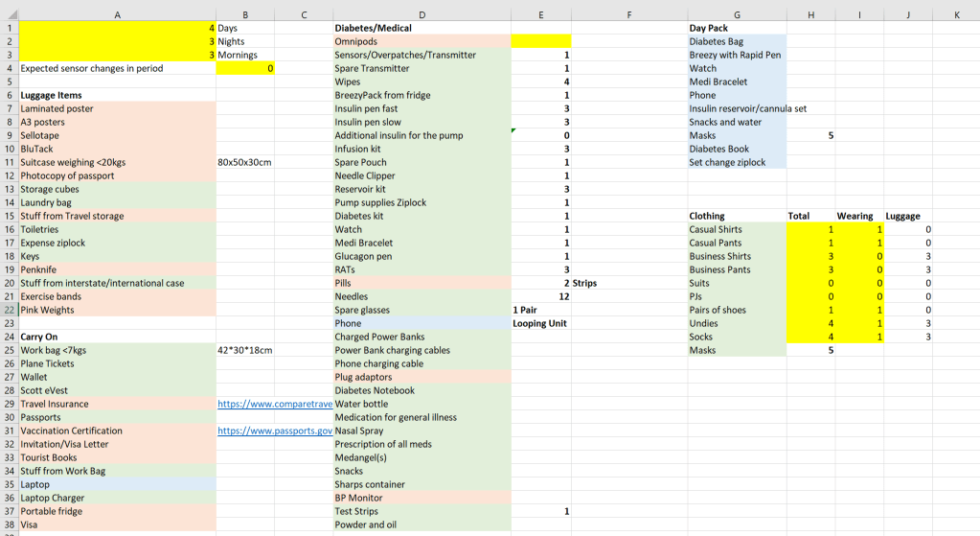Select the Diabetes/Medical heading cell
The image size is (980, 536).
(422, 28)
